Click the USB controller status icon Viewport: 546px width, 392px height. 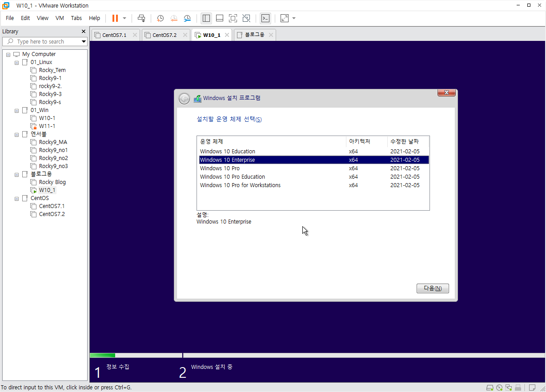pyautogui.click(x=518, y=388)
